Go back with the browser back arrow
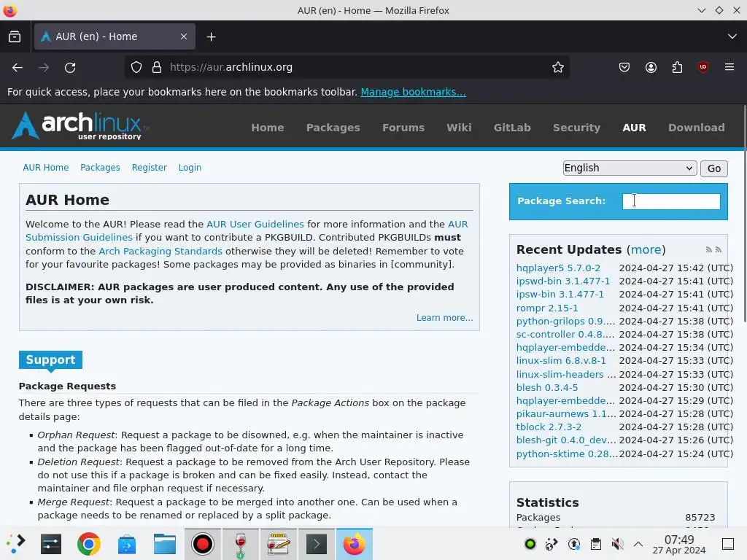Viewport: 747px width, 560px height. pyautogui.click(x=18, y=68)
